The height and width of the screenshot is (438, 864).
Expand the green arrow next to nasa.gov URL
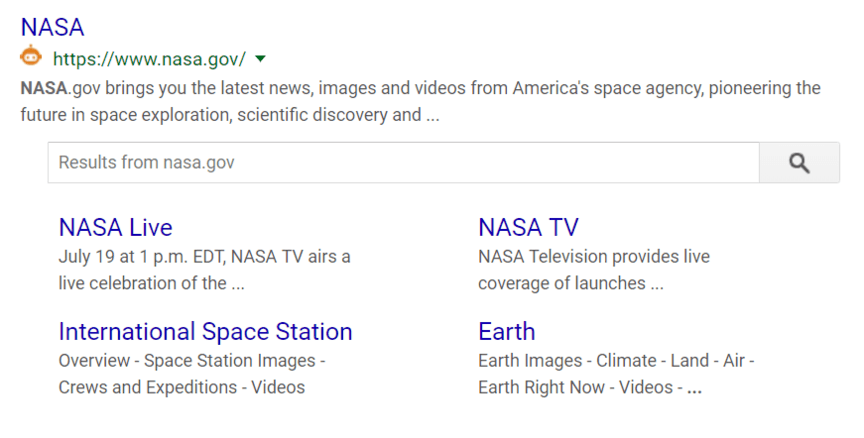pyautogui.click(x=261, y=58)
